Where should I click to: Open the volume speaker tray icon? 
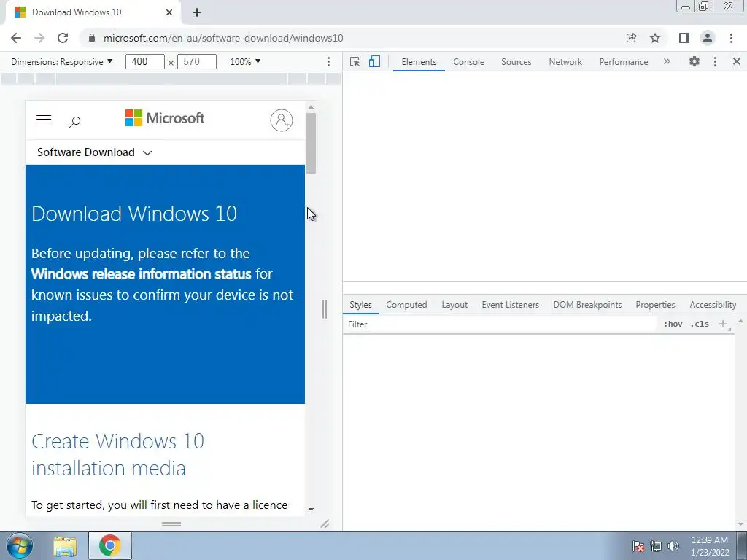(x=673, y=546)
